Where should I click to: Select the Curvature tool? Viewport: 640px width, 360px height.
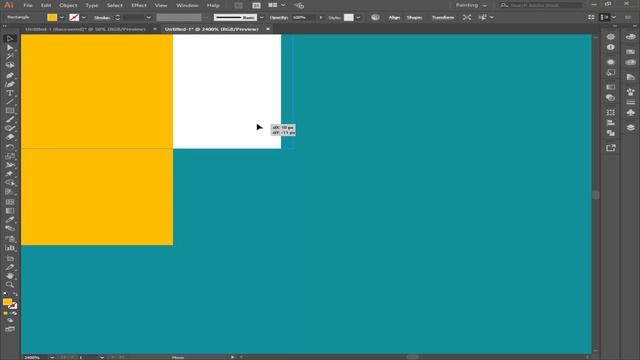(10, 84)
